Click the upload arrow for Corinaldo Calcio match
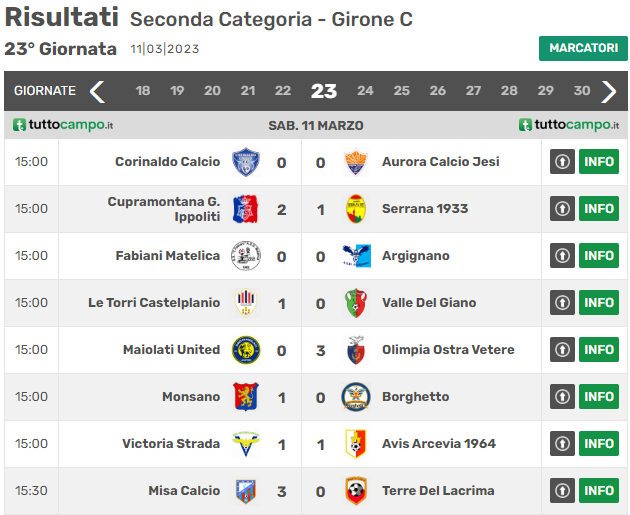 (x=562, y=161)
